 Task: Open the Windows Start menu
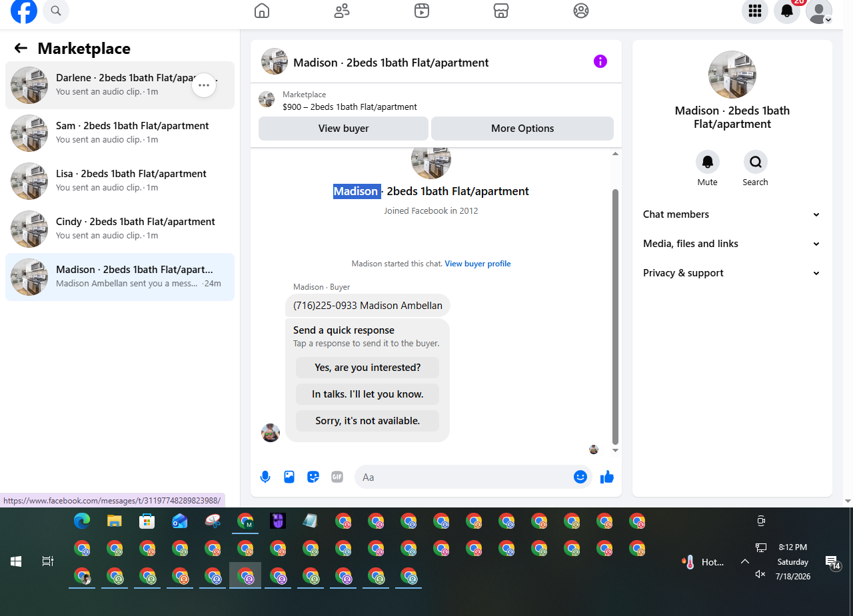[16, 561]
